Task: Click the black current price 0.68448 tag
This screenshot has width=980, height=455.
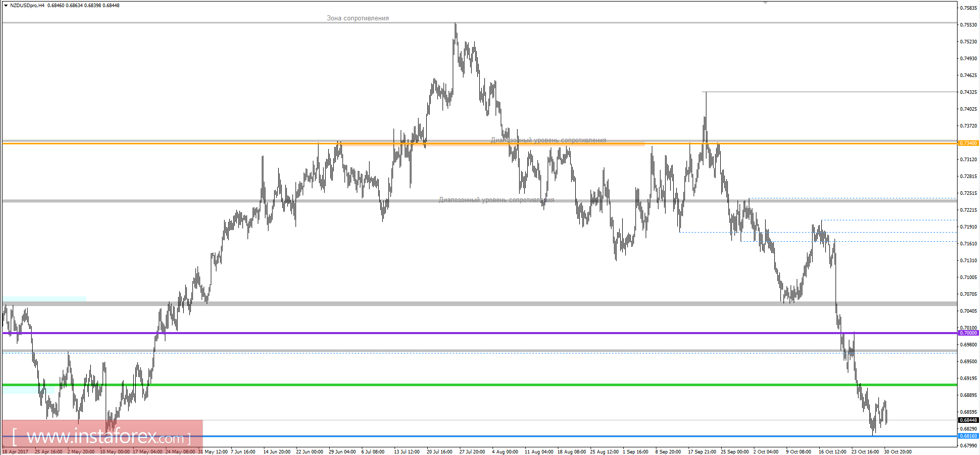Action: pyautogui.click(x=968, y=420)
